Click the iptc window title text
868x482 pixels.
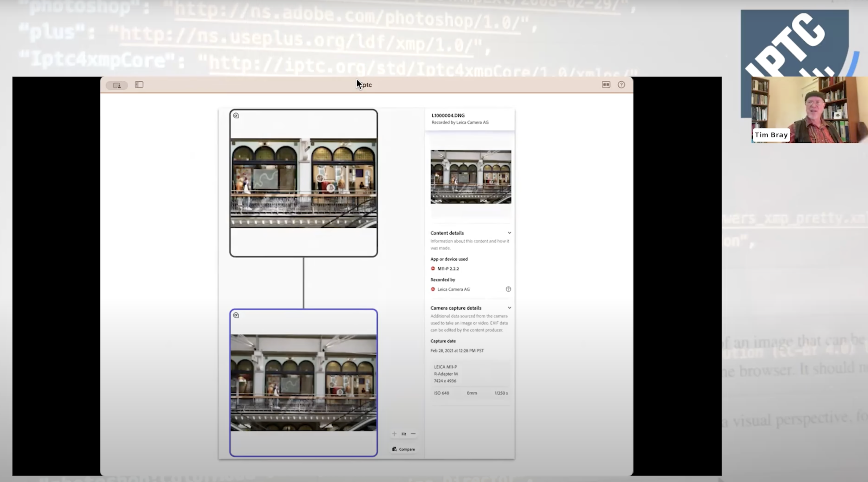(366, 85)
